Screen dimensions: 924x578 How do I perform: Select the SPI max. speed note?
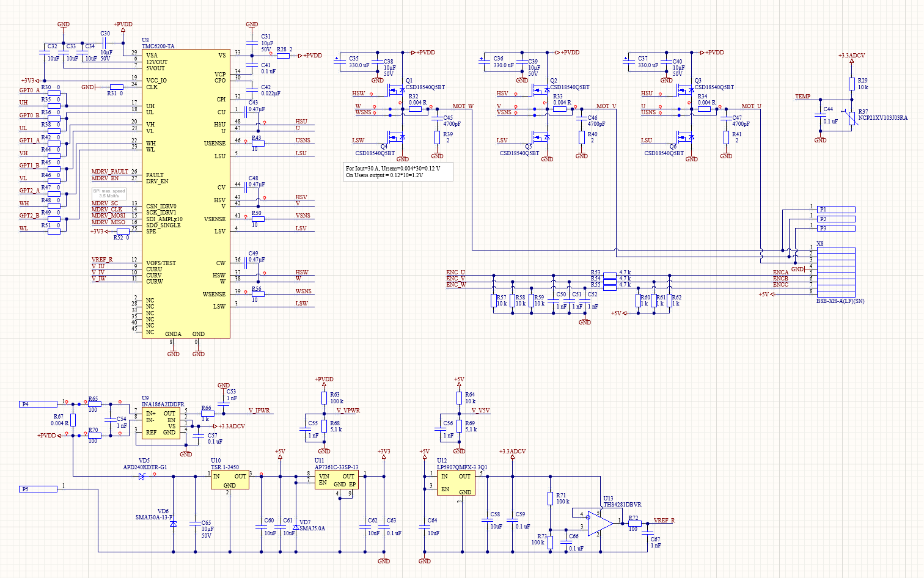tap(109, 194)
